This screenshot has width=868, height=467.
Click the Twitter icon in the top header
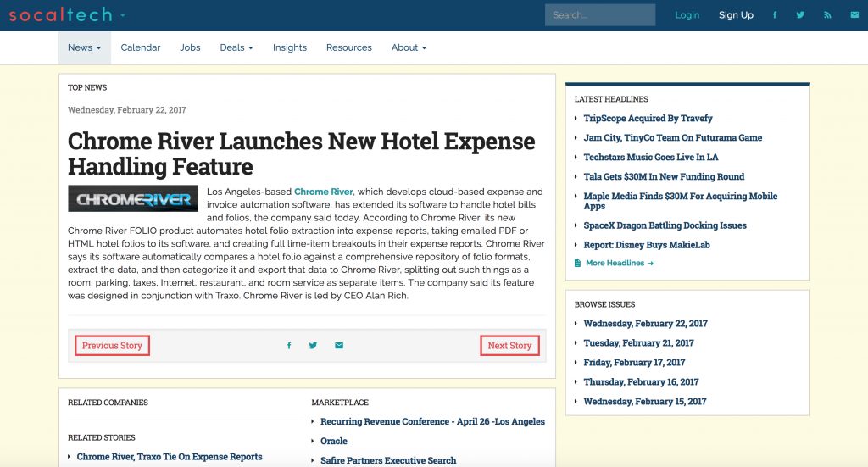point(800,15)
